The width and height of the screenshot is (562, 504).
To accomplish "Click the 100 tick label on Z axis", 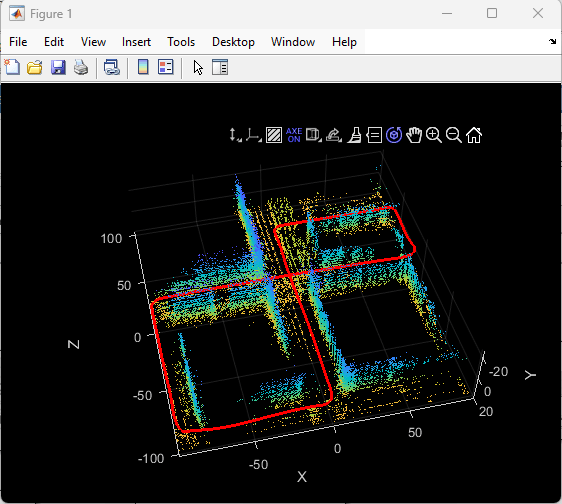I will (111, 238).
